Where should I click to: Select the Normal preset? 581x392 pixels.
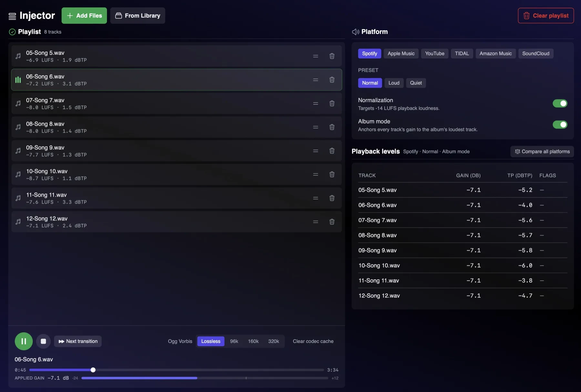pos(370,83)
